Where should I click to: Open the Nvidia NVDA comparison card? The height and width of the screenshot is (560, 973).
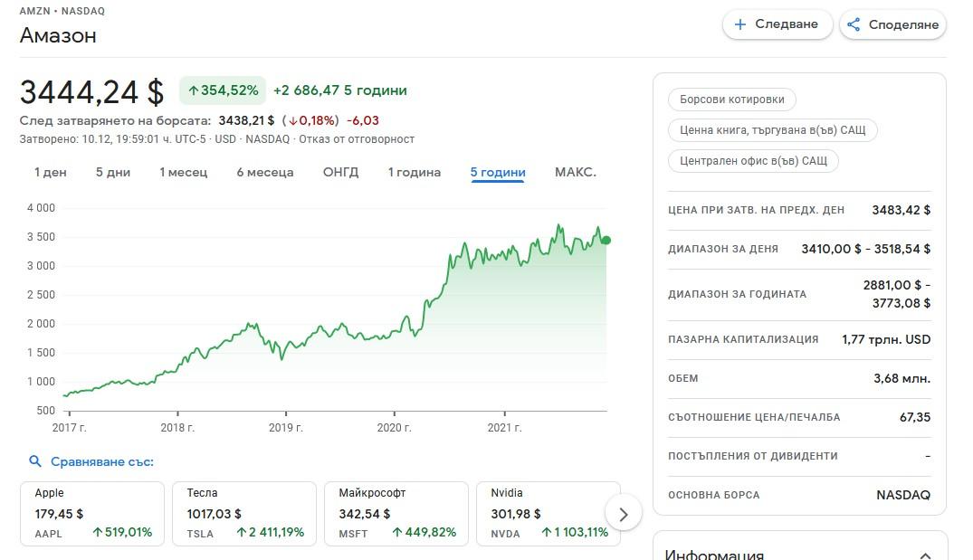[548, 514]
